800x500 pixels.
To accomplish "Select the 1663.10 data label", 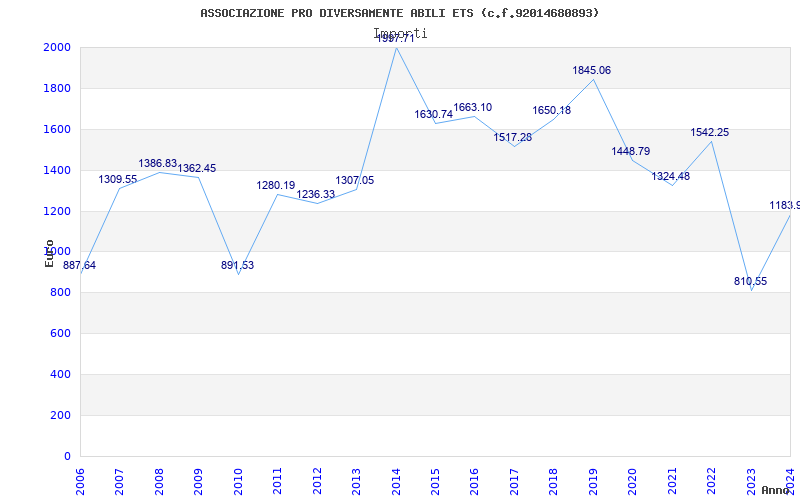I will pos(472,107).
